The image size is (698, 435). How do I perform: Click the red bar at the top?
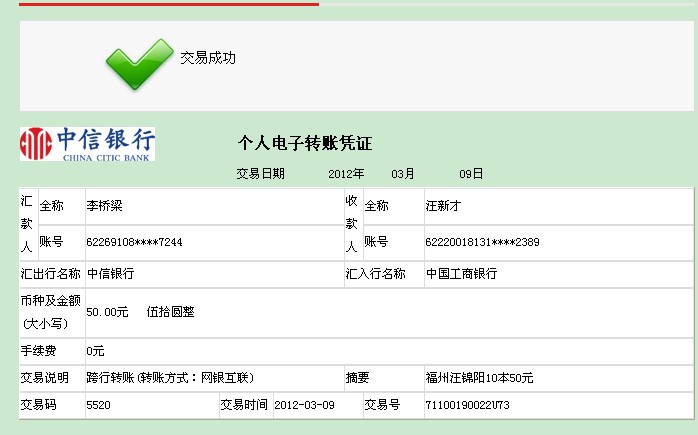coord(160,3)
